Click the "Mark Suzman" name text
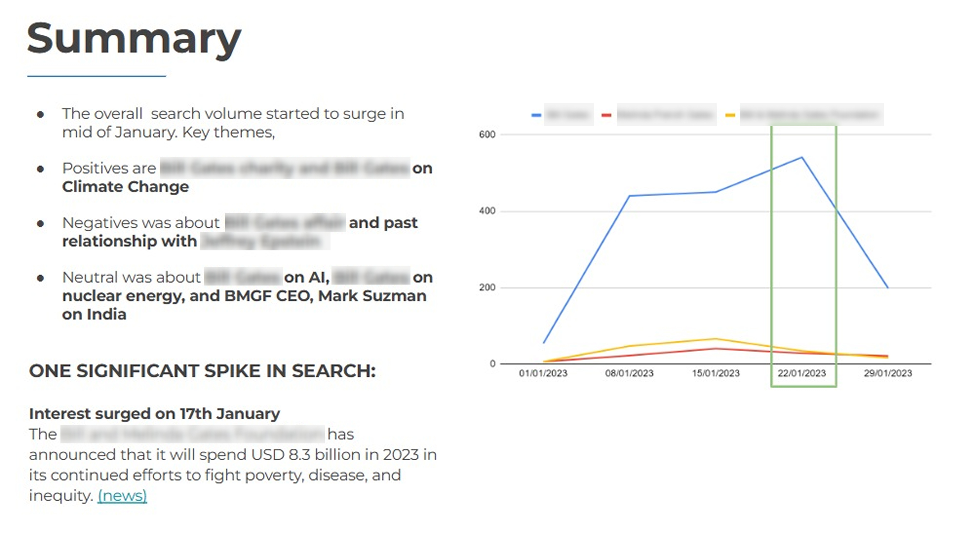Screen dimensions: 980x540 click(372, 296)
